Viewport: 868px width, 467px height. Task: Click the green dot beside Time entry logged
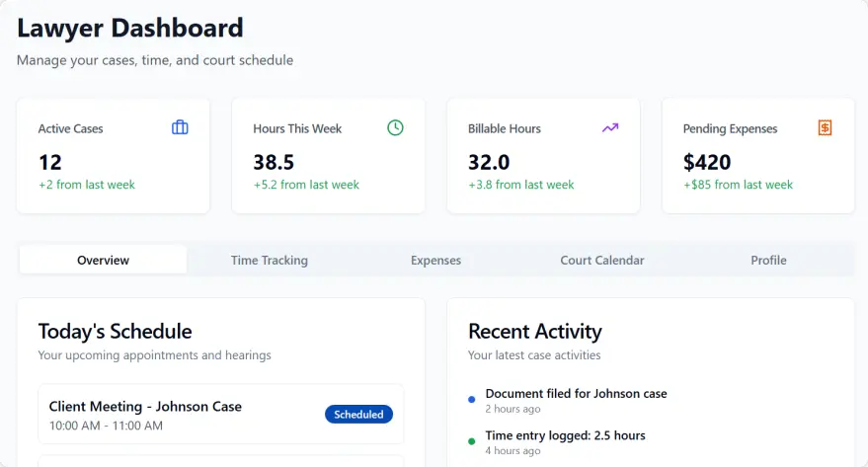coord(472,441)
